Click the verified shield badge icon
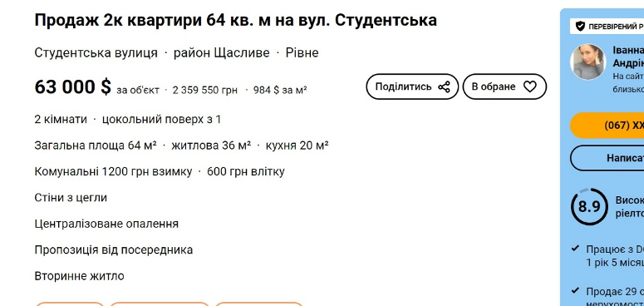This screenshot has height=306, width=644. 580,27
